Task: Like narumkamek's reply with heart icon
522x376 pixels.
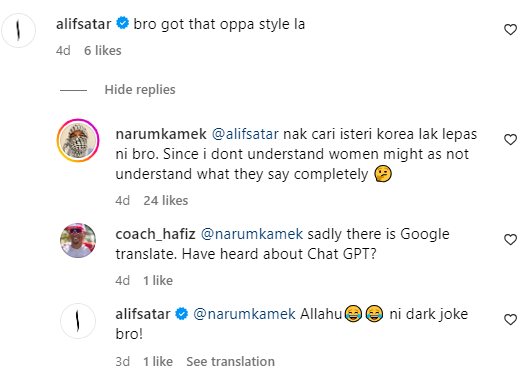Action: pos(510,139)
